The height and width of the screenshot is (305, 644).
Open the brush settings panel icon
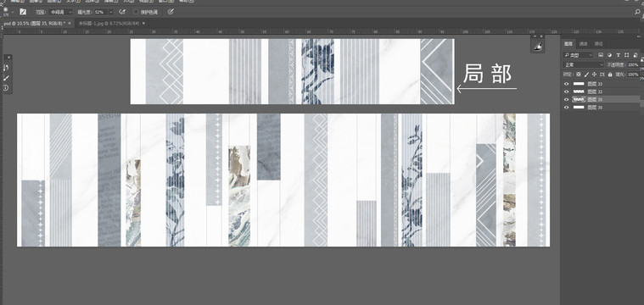[23, 12]
